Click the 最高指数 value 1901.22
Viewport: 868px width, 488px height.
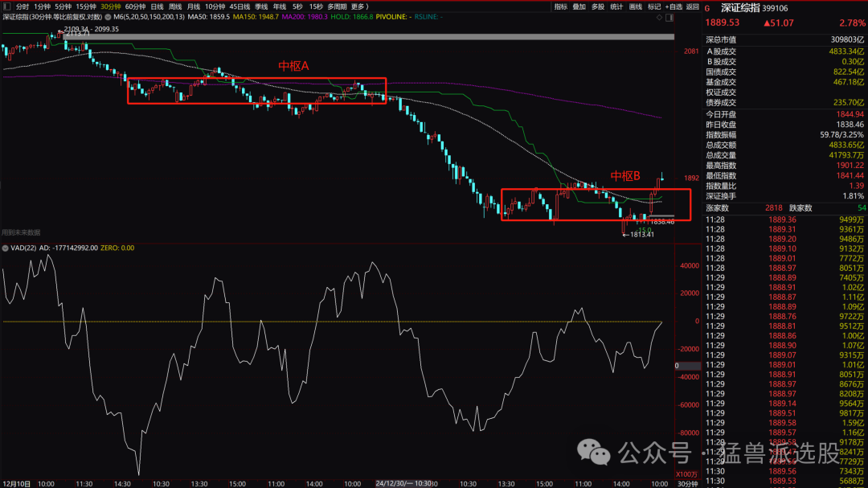point(850,165)
